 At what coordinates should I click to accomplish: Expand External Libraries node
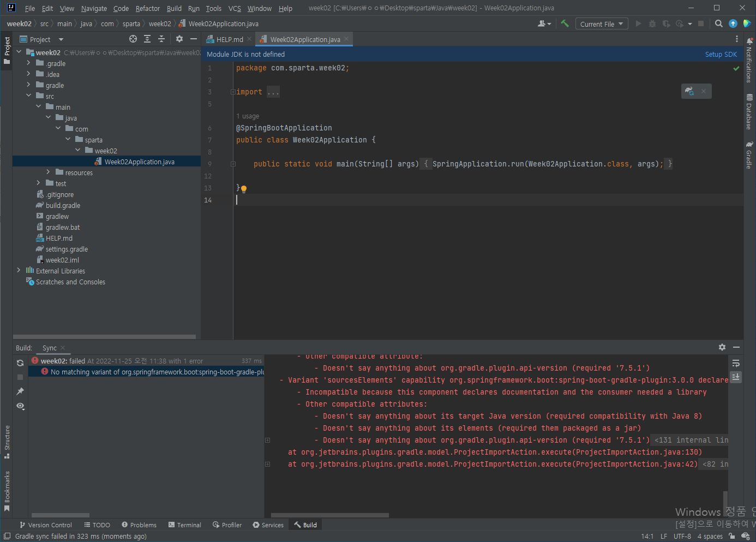click(x=19, y=271)
